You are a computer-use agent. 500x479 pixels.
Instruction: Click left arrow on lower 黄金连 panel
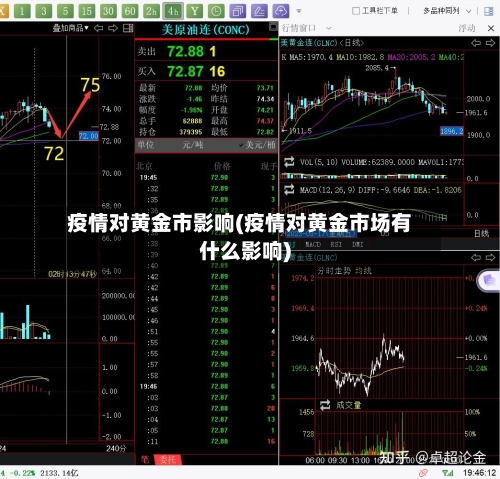476,257
